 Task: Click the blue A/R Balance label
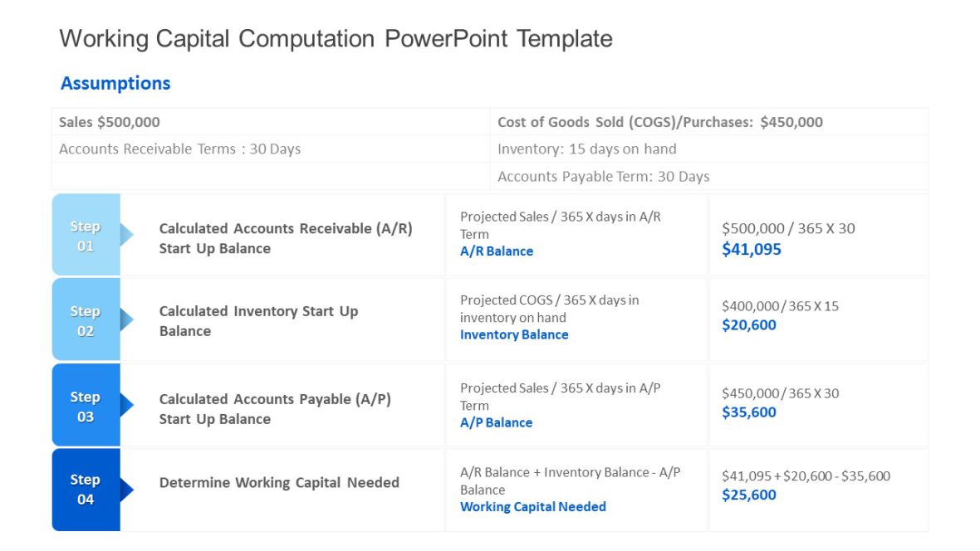click(496, 251)
